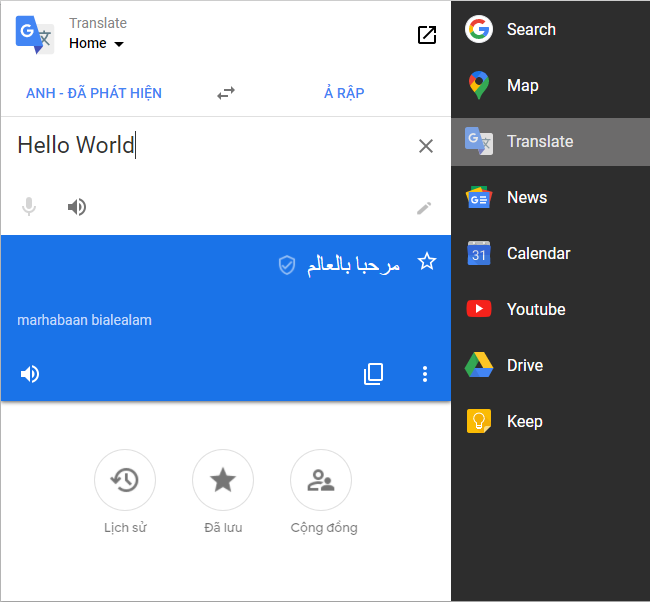Viewport: 650px width, 602px height.
Task: Star the translation to save it
Action: pyautogui.click(x=427, y=262)
